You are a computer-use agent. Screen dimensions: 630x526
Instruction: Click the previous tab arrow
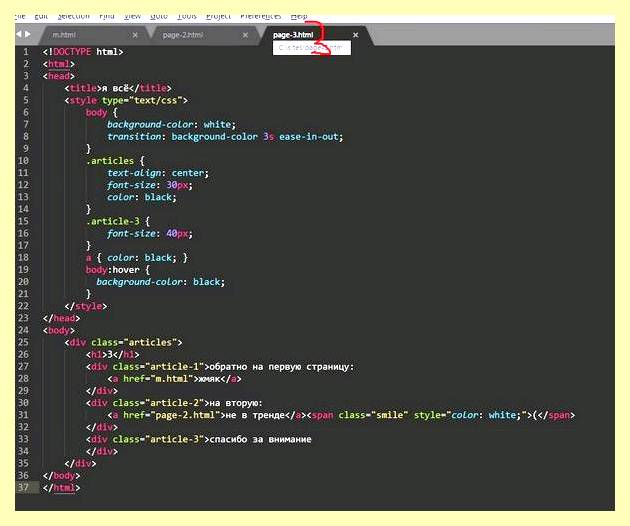click(19, 34)
